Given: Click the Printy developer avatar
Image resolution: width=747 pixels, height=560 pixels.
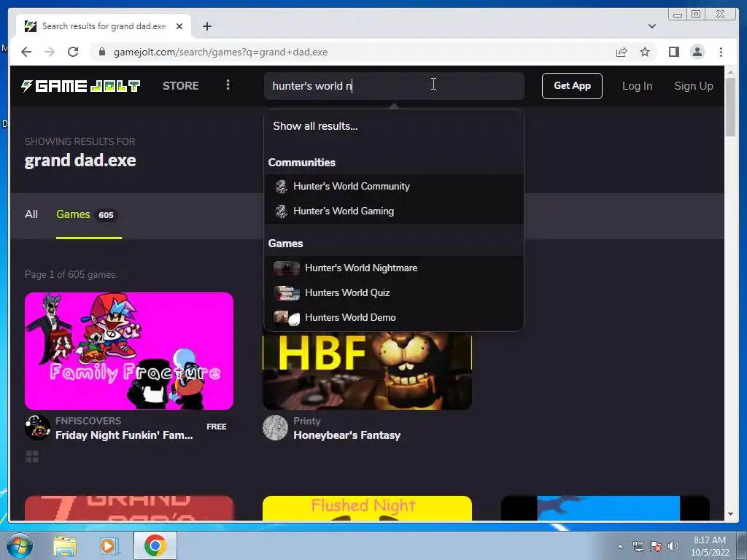Looking at the screenshot, I should click(275, 427).
